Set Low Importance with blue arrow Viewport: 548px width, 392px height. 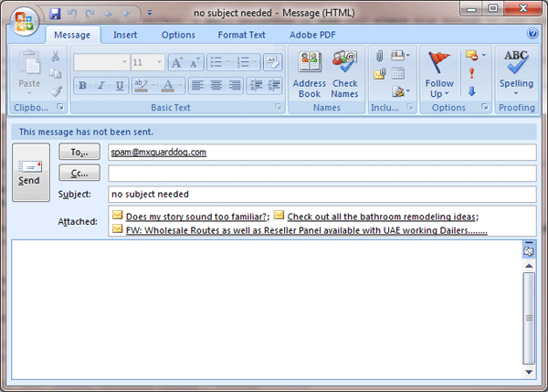click(471, 91)
